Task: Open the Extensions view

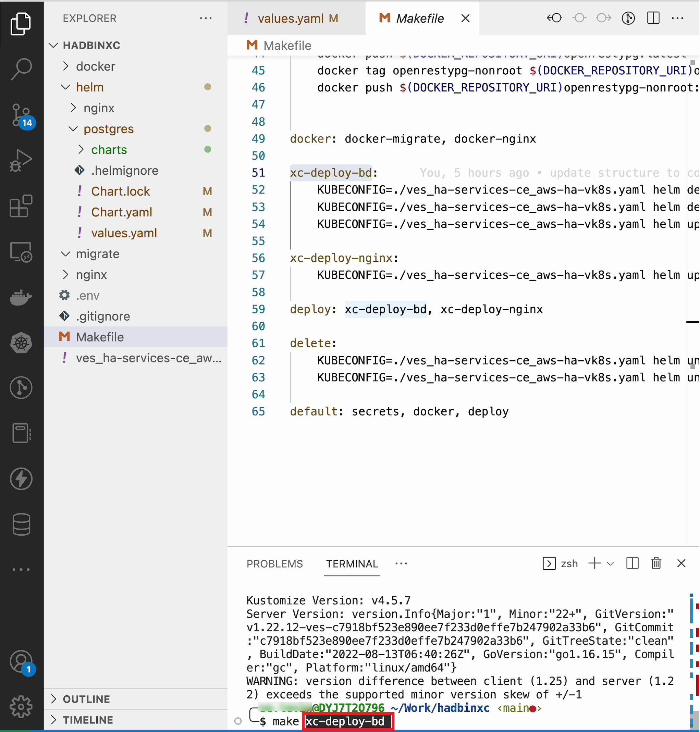Action: click(21, 206)
